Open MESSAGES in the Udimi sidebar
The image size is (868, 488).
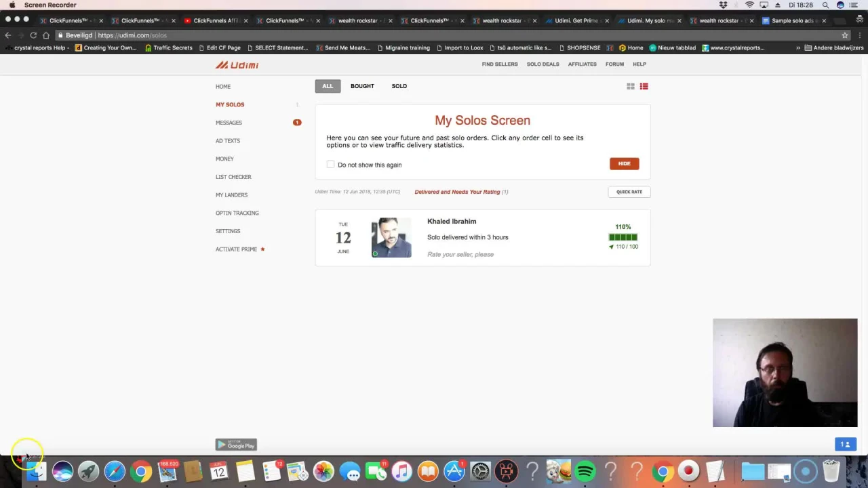(x=229, y=123)
